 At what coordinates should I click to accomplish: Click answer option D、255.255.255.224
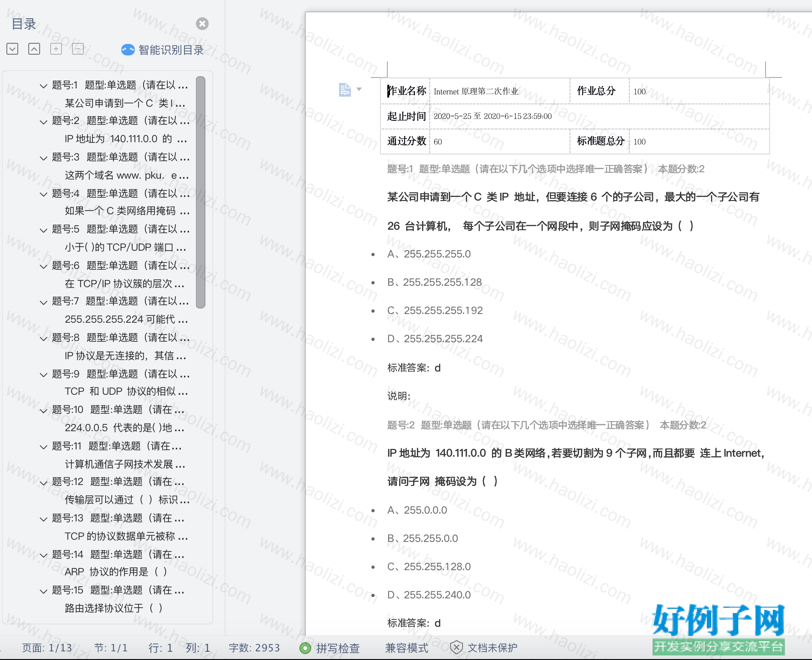(x=435, y=339)
